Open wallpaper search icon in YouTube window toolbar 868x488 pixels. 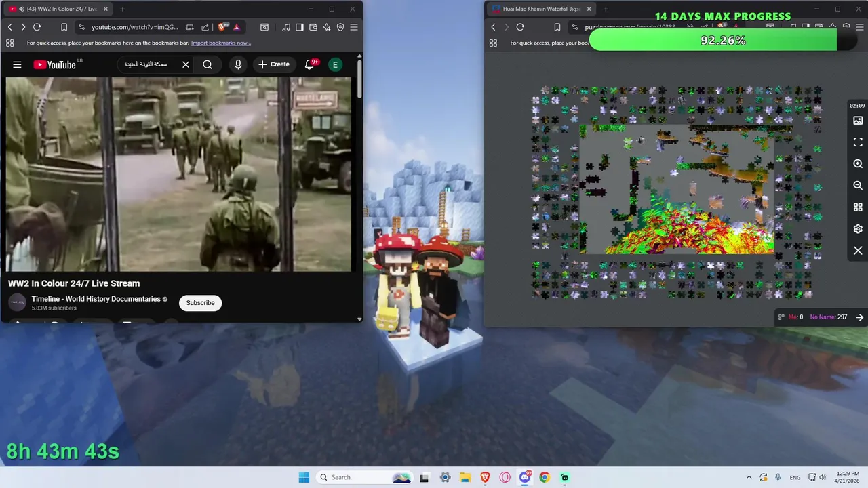coord(264,27)
